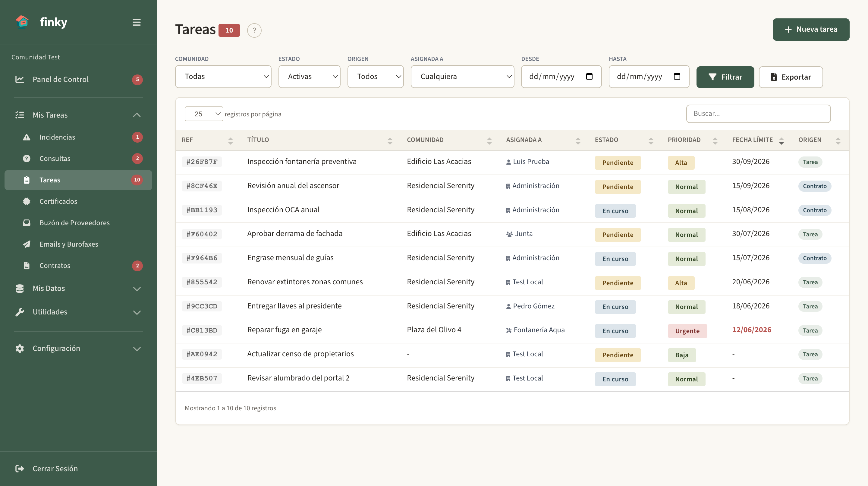Go to Panel de Control
This screenshot has width=868, height=486.
click(78, 80)
